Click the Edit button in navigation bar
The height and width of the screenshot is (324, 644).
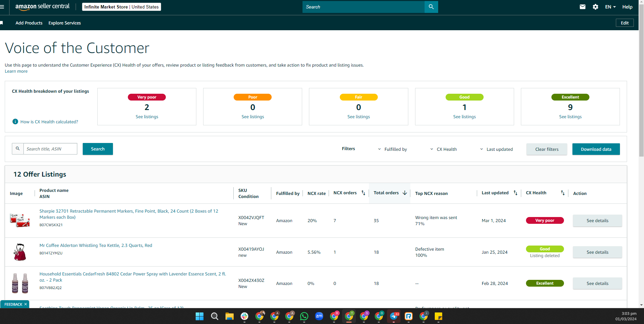(625, 23)
